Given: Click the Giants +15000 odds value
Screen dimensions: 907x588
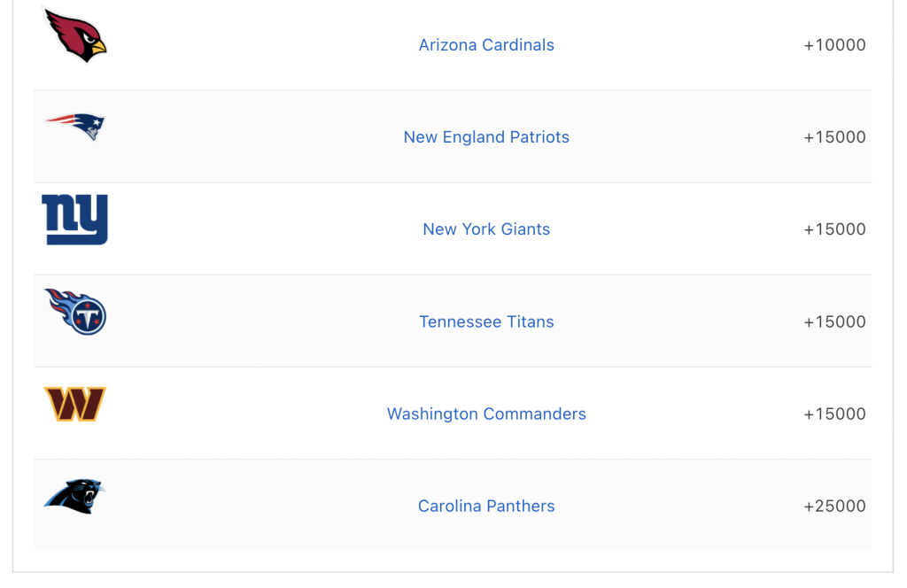Looking at the screenshot, I should (834, 229).
